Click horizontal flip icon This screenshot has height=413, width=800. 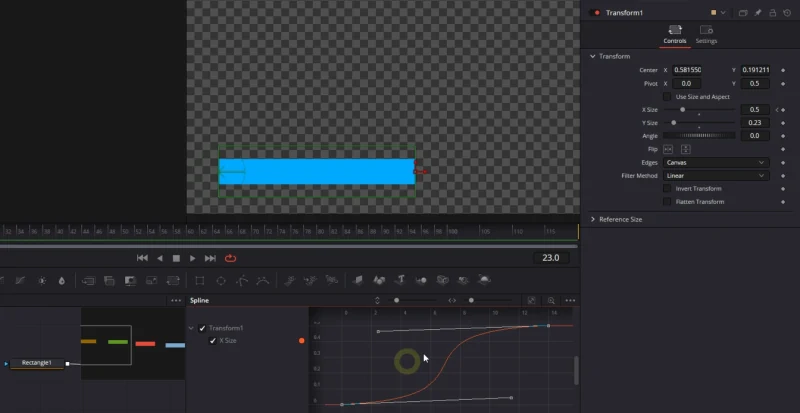click(669, 149)
